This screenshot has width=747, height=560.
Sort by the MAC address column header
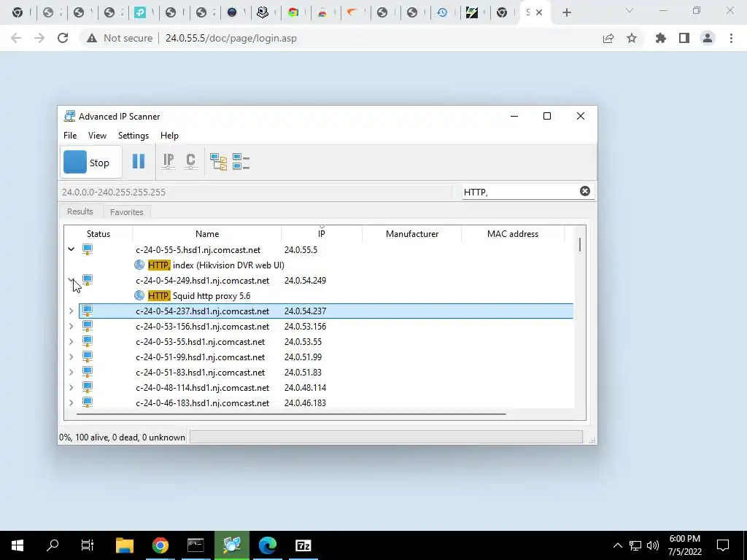click(513, 234)
